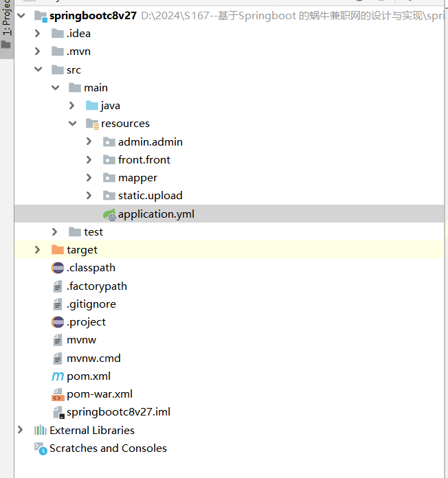Collapse the src folder
Image resolution: width=448 pixels, height=478 pixels.
coord(38,70)
